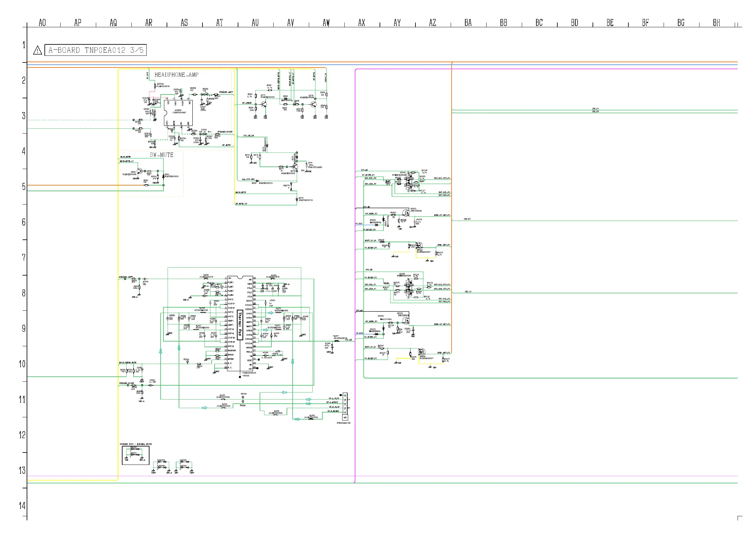Click transistor Q254 in the SW-MUTE block
756x534 pixels.
point(140,171)
